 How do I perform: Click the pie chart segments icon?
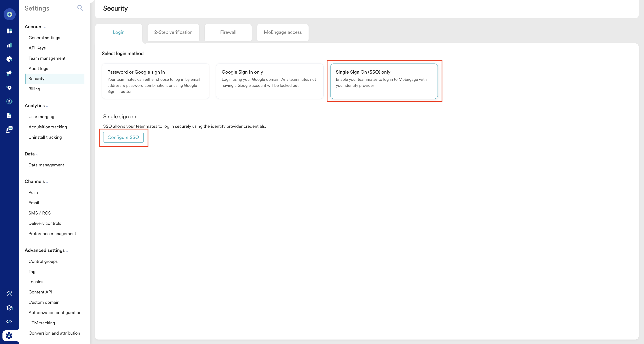pyautogui.click(x=9, y=59)
